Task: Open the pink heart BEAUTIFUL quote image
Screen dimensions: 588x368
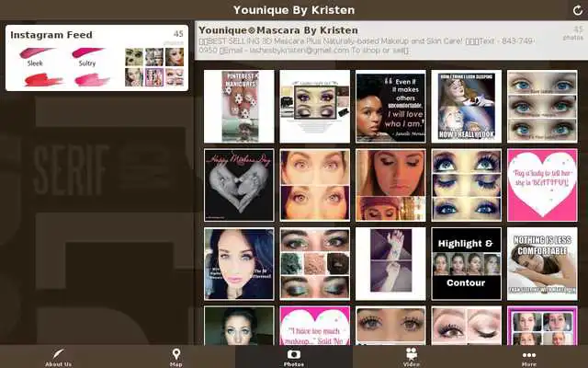Action: [542, 185]
